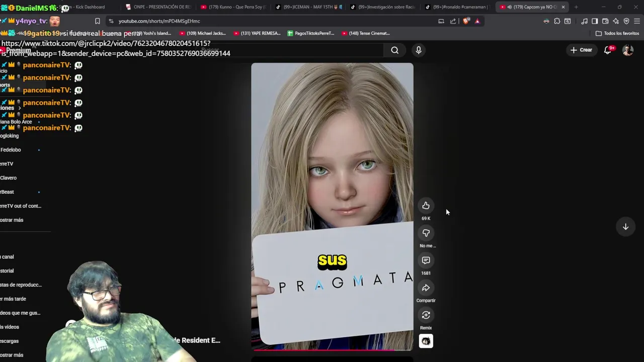Open the comments showing 1681
The height and width of the screenshot is (362, 644).
coord(426,260)
